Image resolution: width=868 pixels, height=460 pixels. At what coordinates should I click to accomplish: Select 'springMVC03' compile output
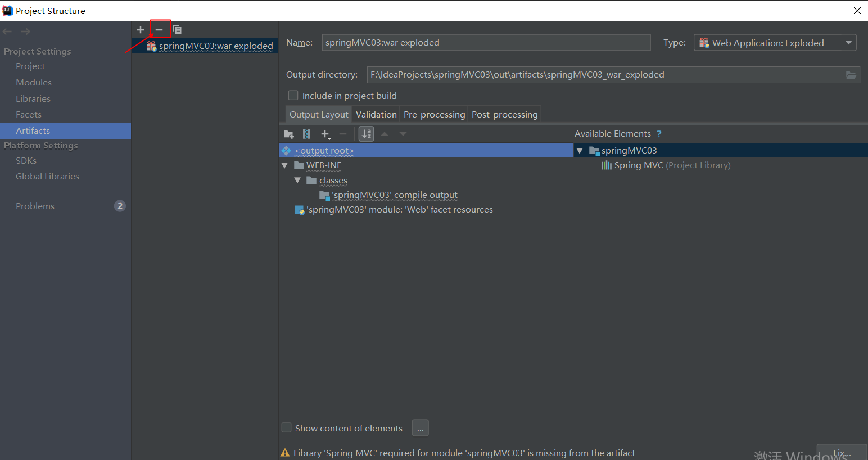pyautogui.click(x=395, y=195)
